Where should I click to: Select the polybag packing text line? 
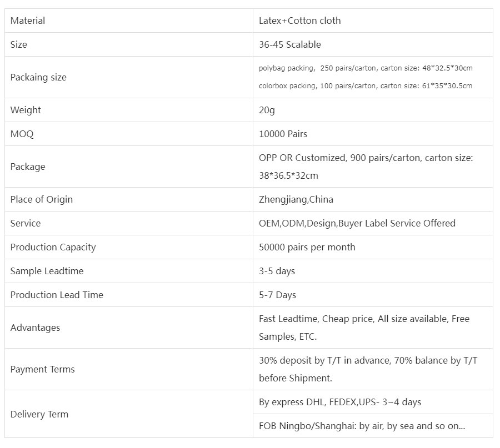(x=366, y=68)
